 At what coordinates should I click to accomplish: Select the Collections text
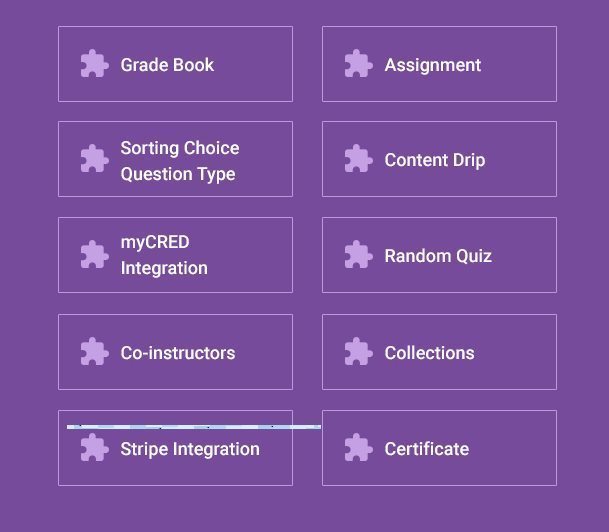(429, 353)
